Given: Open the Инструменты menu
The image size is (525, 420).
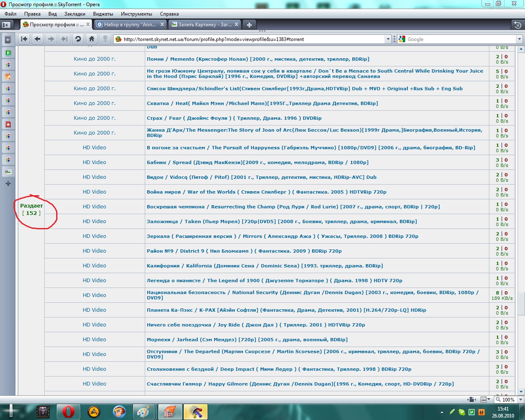Looking at the screenshot, I should click(x=137, y=14).
